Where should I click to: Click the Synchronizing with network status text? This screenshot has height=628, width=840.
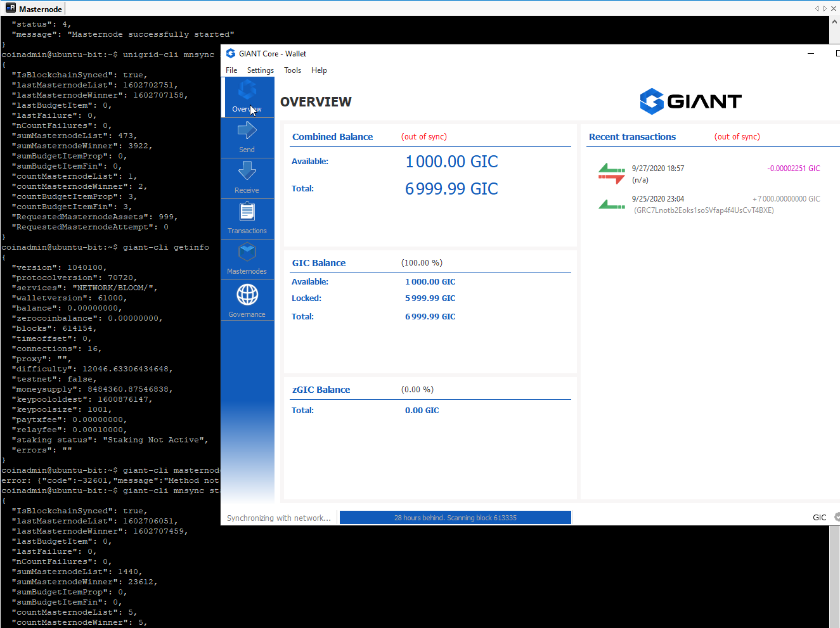tap(279, 518)
